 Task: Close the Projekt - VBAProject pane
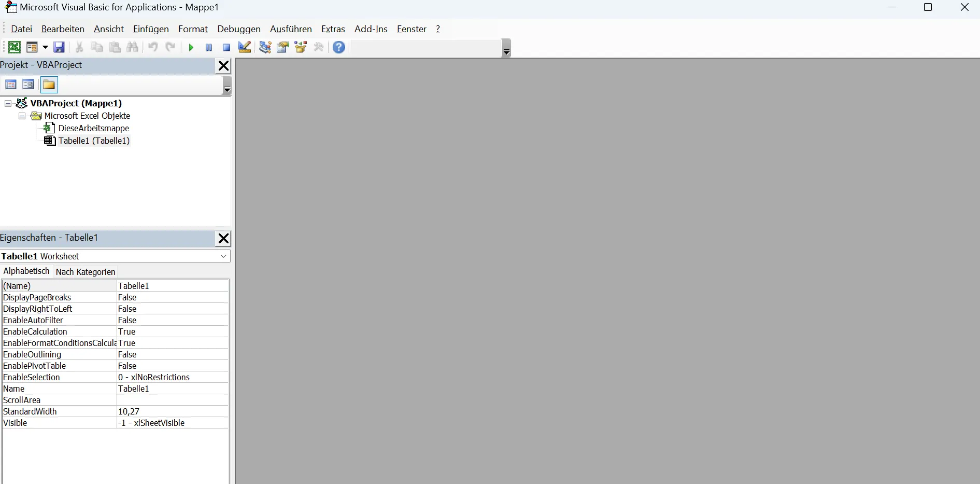click(x=223, y=65)
